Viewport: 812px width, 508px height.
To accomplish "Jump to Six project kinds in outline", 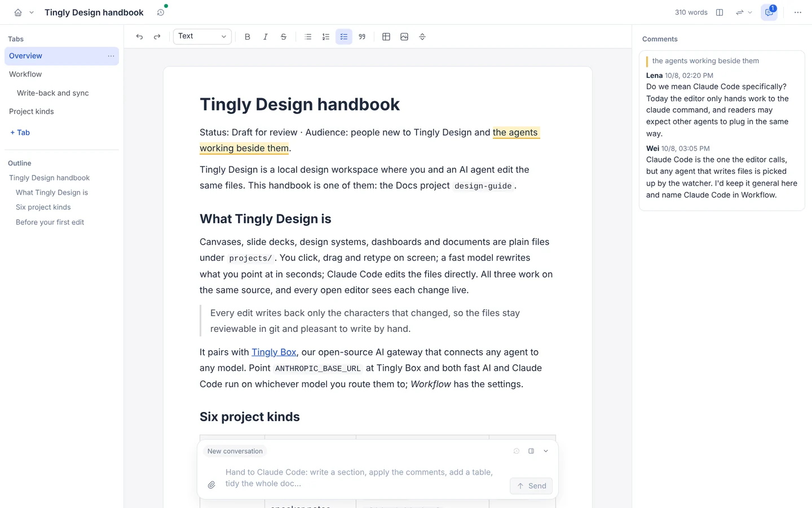I will [x=43, y=207].
